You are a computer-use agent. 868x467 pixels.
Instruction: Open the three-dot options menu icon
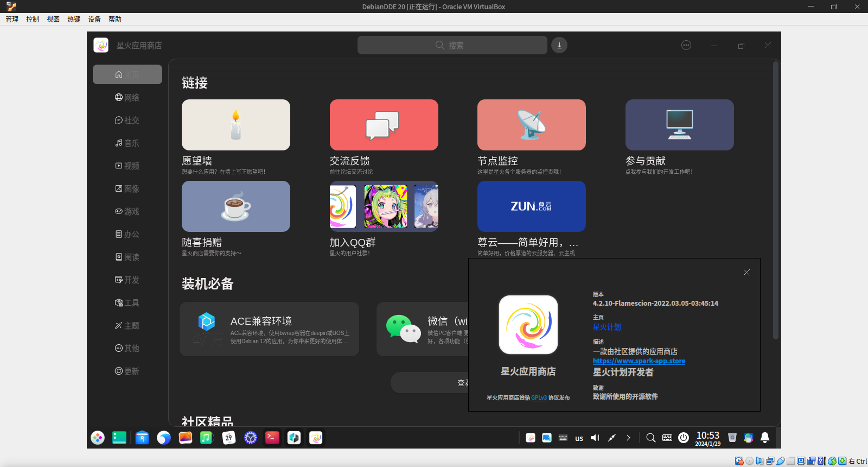[686, 45]
